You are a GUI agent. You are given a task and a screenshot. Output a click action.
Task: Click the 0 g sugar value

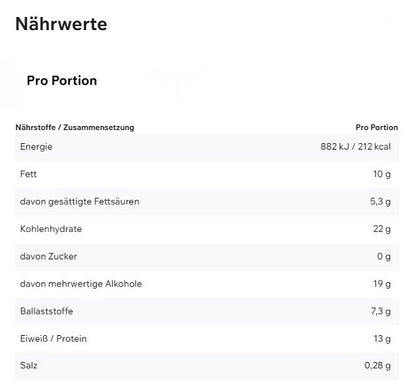[x=384, y=256]
